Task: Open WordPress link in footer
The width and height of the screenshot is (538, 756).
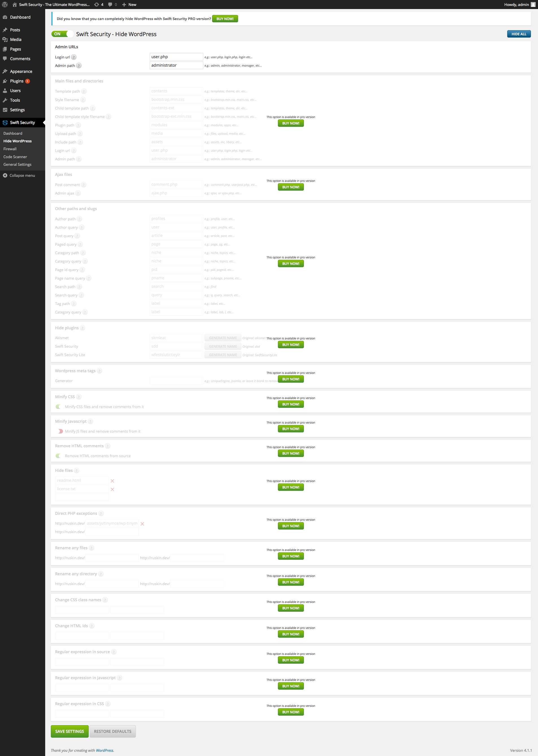Action: pos(105,751)
